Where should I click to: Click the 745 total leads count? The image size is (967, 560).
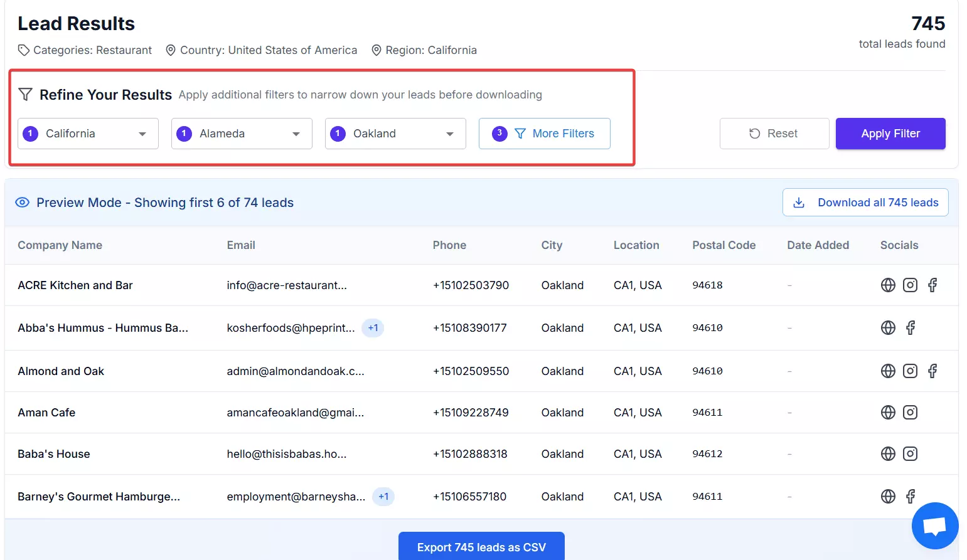pos(928,24)
